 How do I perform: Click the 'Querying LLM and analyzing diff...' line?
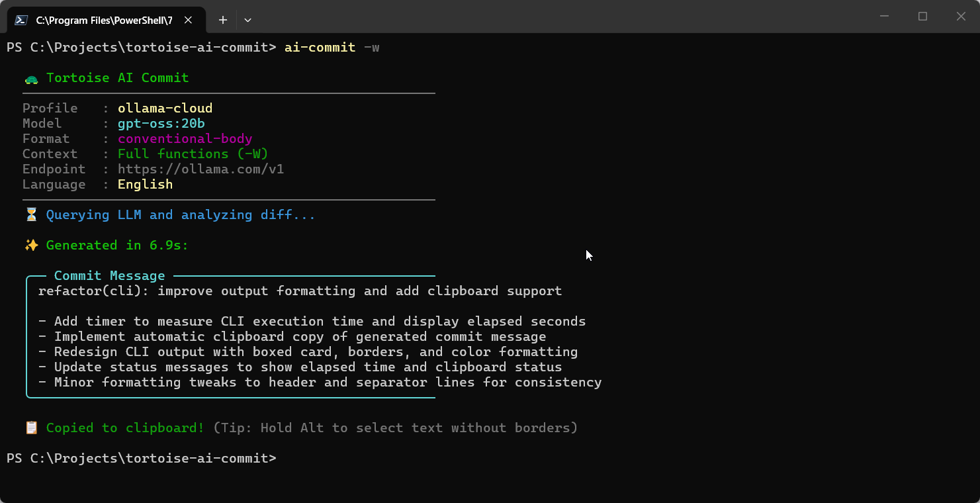click(x=181, y=215)
